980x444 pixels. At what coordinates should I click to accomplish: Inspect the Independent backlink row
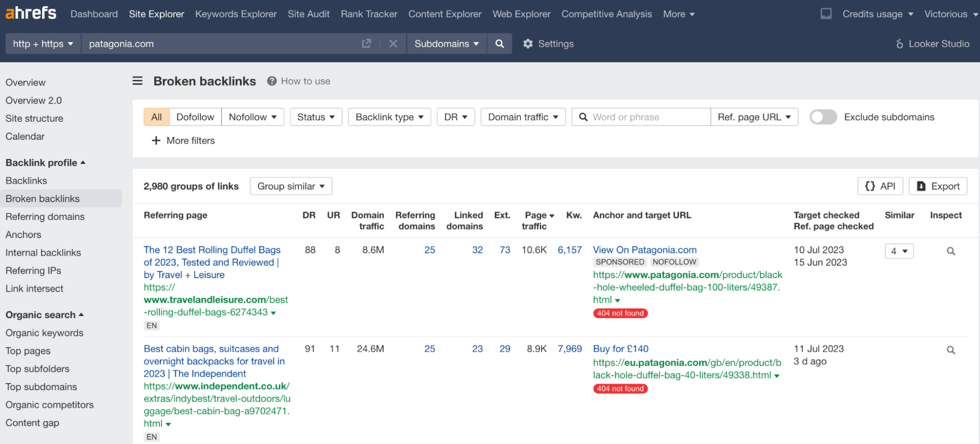click(x=951, y=350)
